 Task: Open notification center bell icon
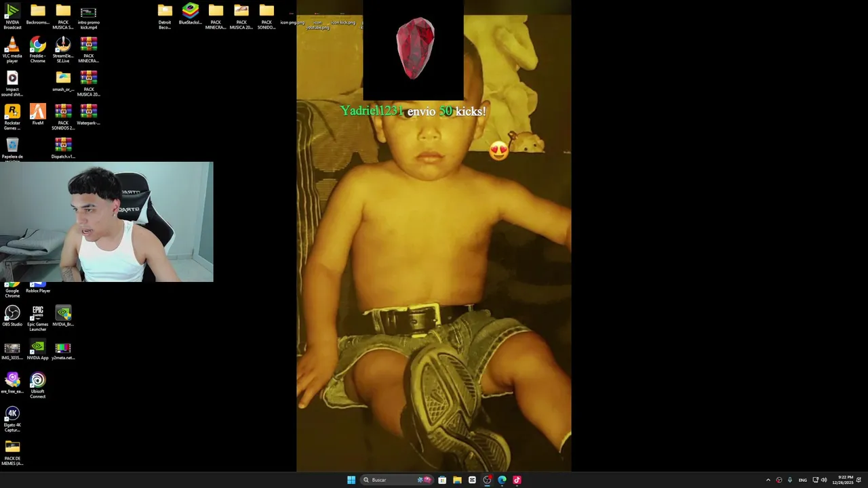pos(859,480)
